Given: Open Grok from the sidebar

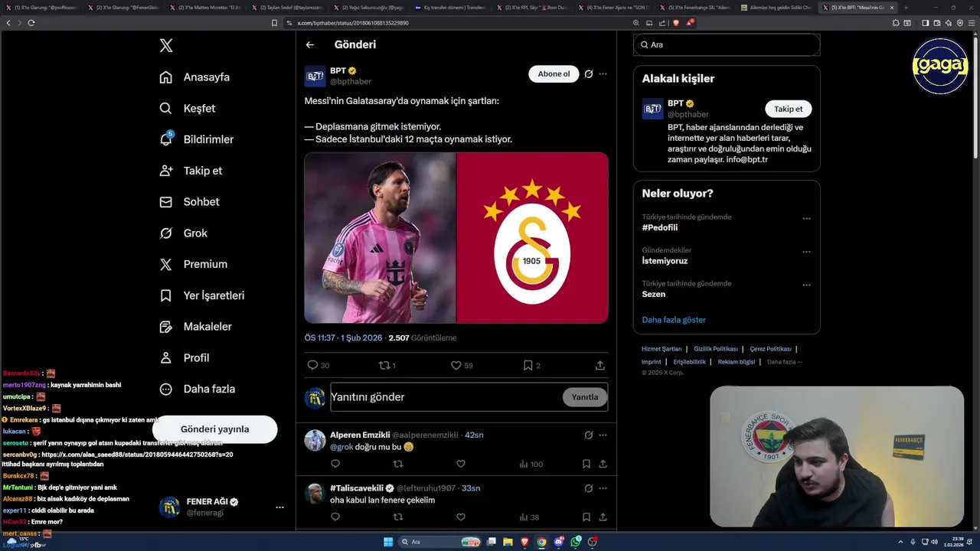Looking at the screenshot, I should click(x=183, y=233).
